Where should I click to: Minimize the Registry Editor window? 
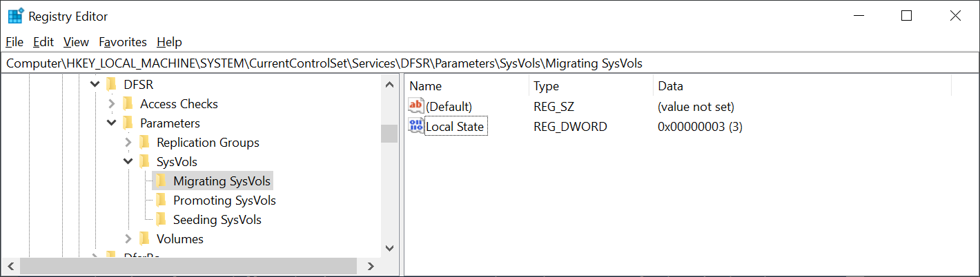click(859, 16)
